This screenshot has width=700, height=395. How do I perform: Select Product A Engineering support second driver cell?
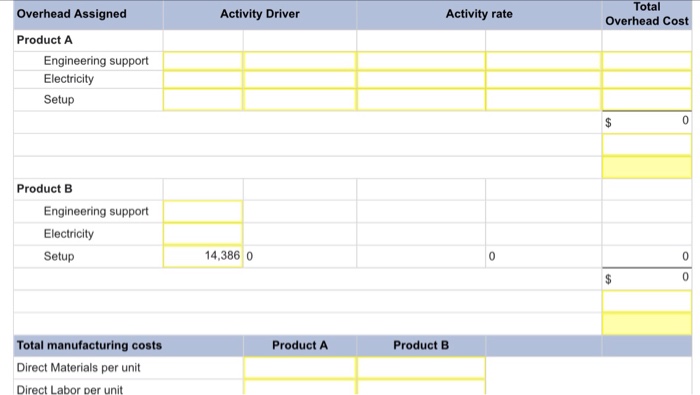tap(300, 61)
